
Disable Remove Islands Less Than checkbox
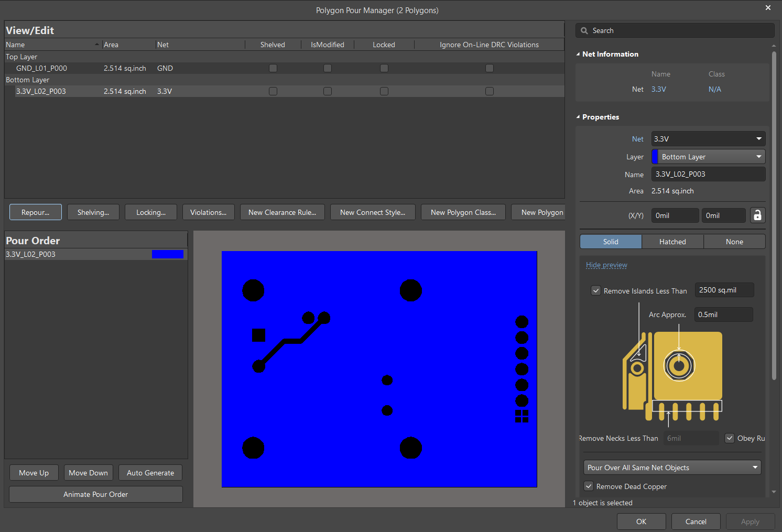(x=596, y=291)
